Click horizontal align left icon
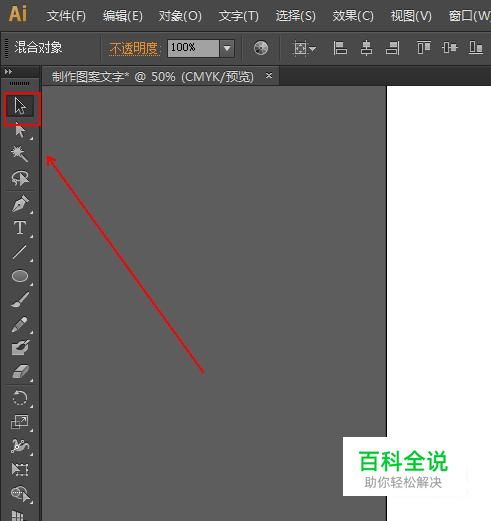The width and height of the screenshot is (491, 521). pos(340,48)
